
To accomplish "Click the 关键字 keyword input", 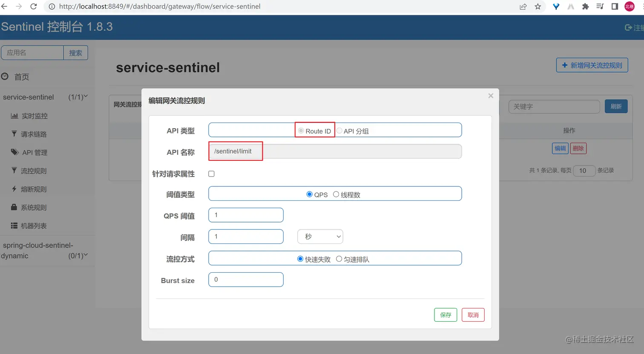I will [554, 106].
